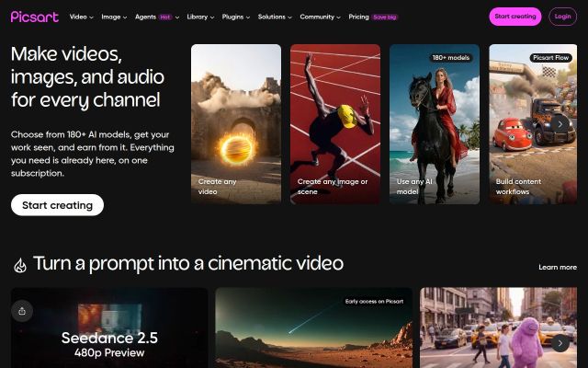Click the Login button
This screenshot has width=588, height=368.
(562, 17)
